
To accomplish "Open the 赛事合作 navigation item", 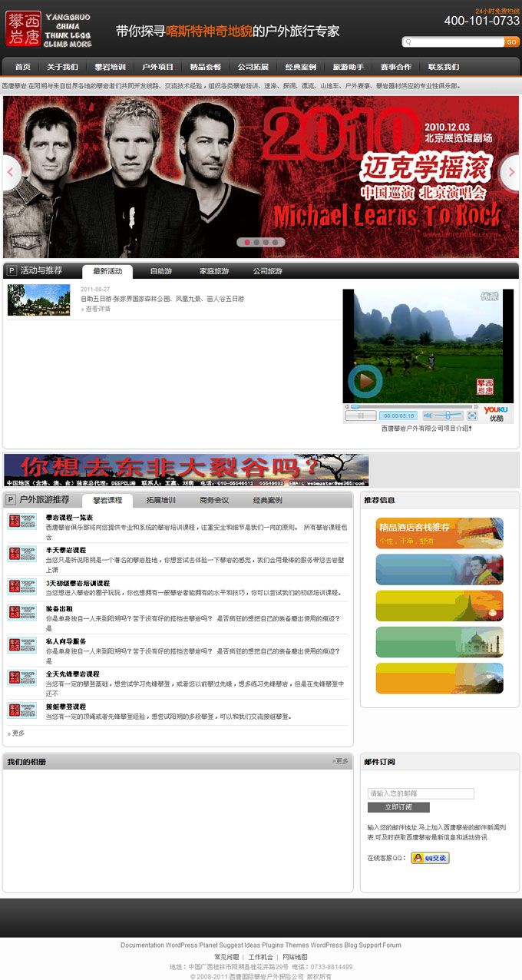I will tap(395, 67).
